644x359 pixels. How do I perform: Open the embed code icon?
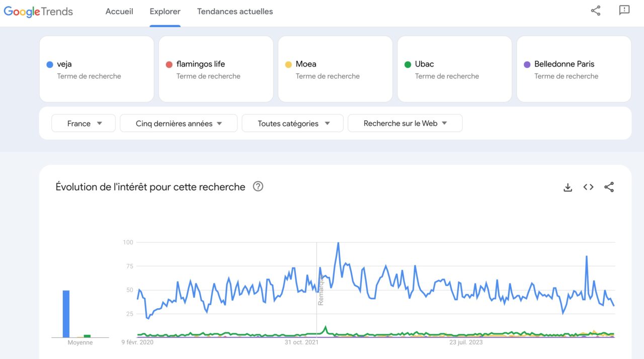(x=588, y=187)
